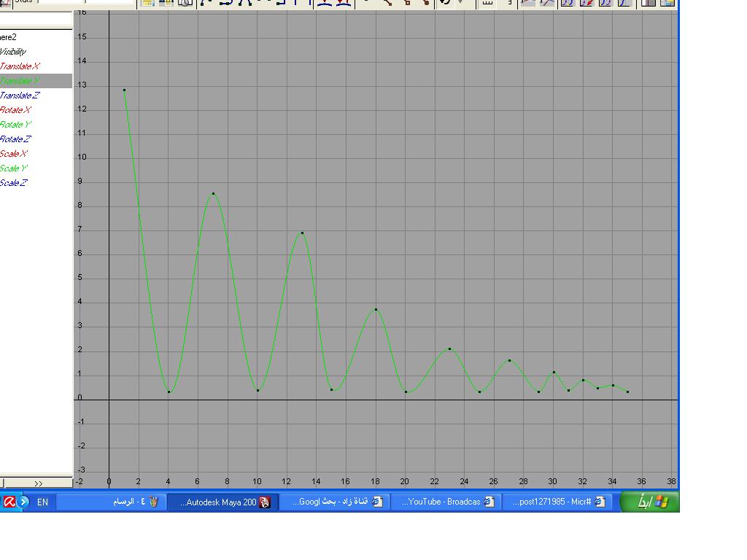Select the Scale X channel
The width and height of the screenshot is (747, 560).
14,154
